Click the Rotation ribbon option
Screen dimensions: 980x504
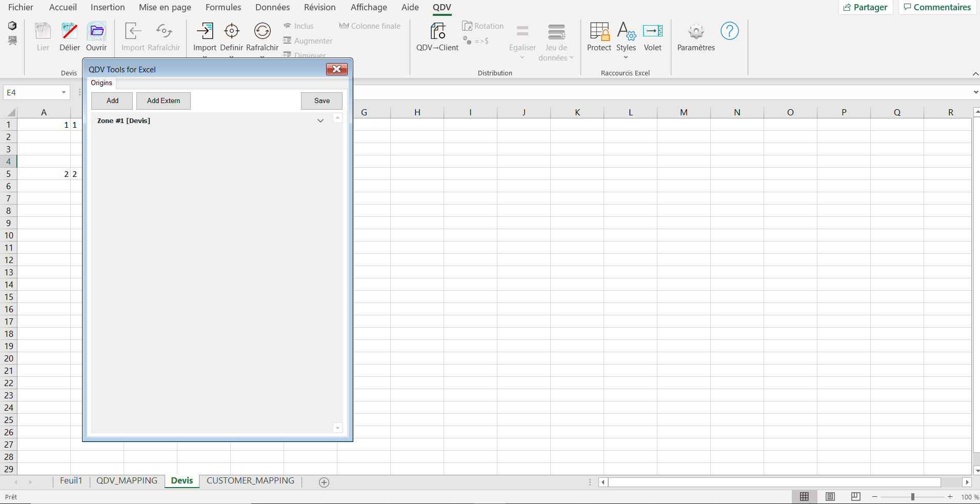[483, 26]
